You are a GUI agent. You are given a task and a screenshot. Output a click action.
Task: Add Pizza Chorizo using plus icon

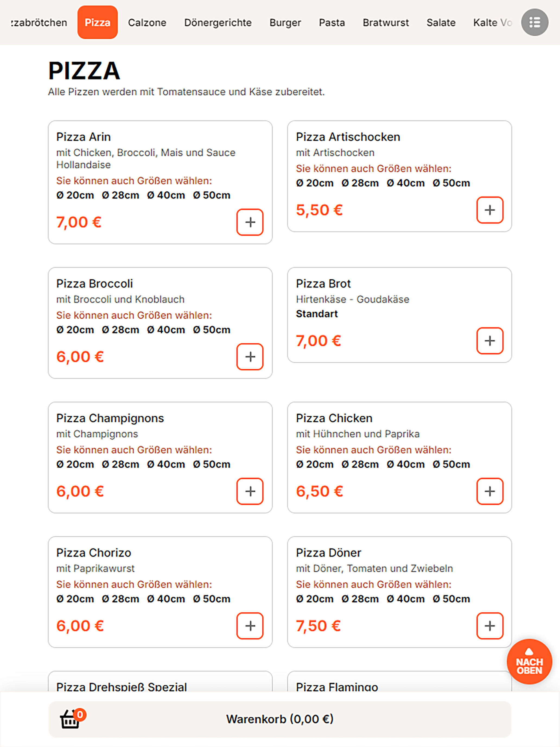tap(250, 626)
